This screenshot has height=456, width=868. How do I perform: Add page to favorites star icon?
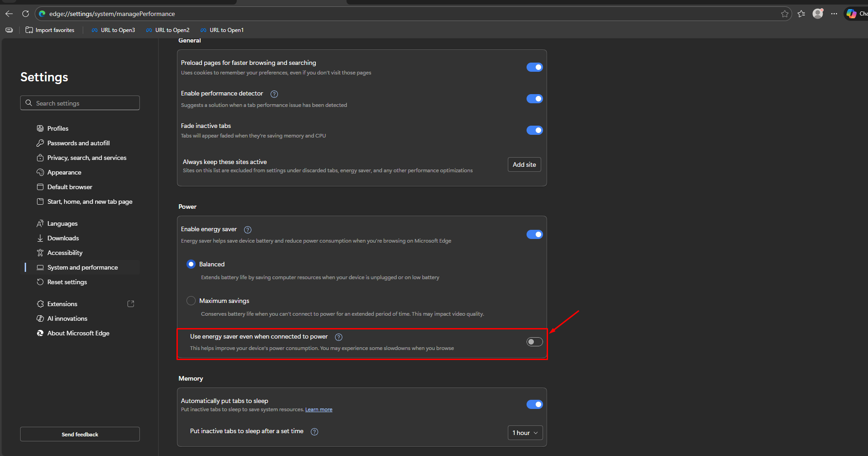[784, 14]
